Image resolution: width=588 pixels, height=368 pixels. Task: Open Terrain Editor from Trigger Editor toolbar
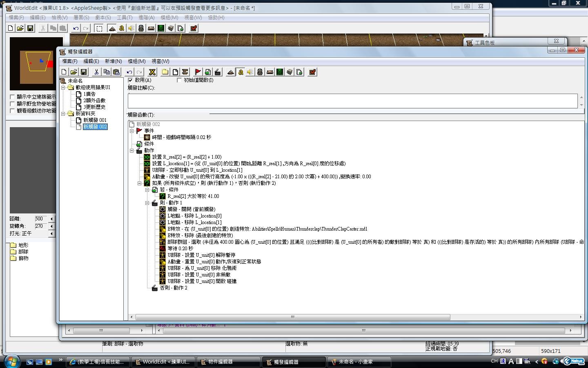coord(231,72)
